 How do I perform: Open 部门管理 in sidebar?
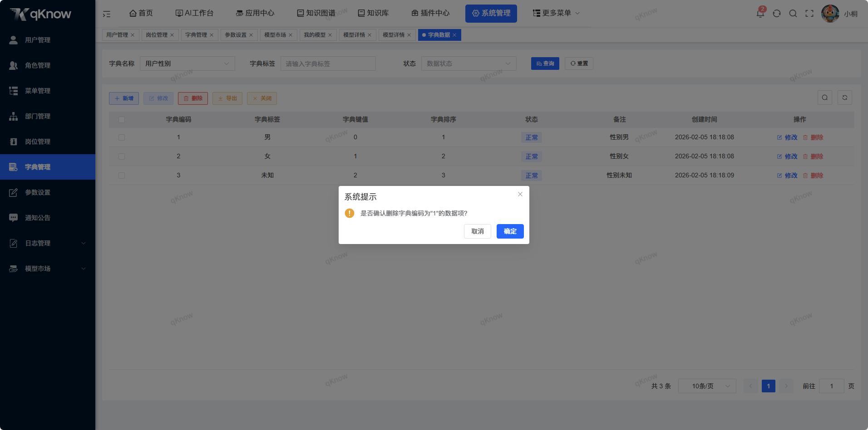(48, 116)
